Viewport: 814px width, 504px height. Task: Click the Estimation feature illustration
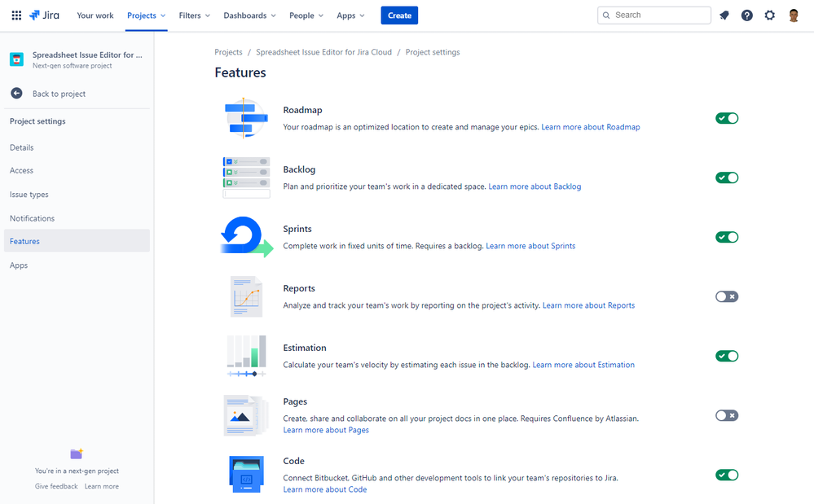click(x=246, y=357)
